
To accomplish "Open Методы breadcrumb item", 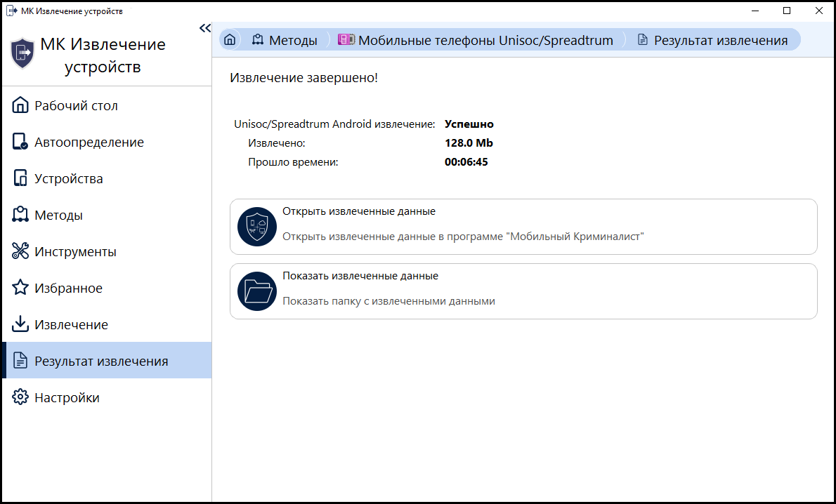I will (285, 40).
